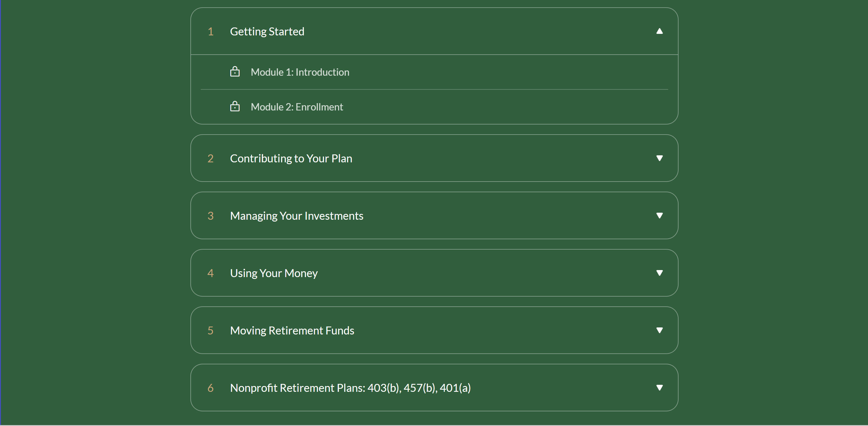
Task: Click section number 1 label
Action: point(211,32)
